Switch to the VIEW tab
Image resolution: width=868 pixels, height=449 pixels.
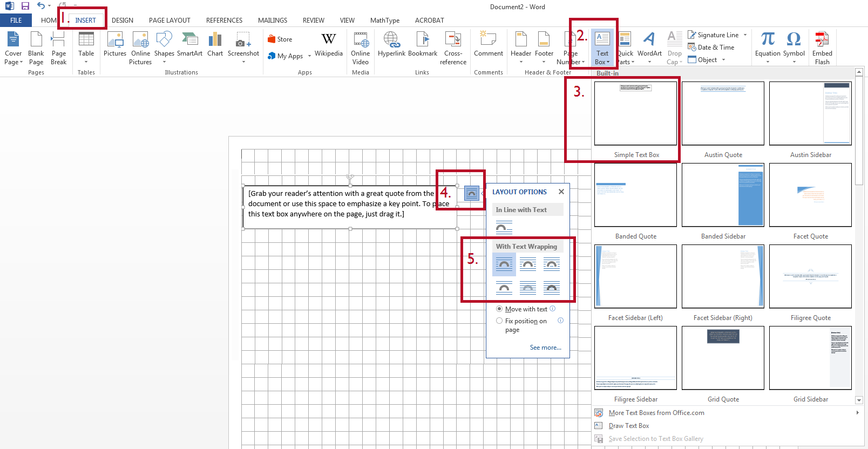pos(347,21)
